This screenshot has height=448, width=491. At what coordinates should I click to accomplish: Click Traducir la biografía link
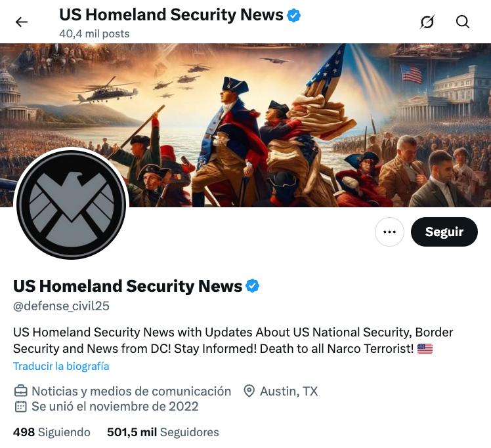point(61,366)
